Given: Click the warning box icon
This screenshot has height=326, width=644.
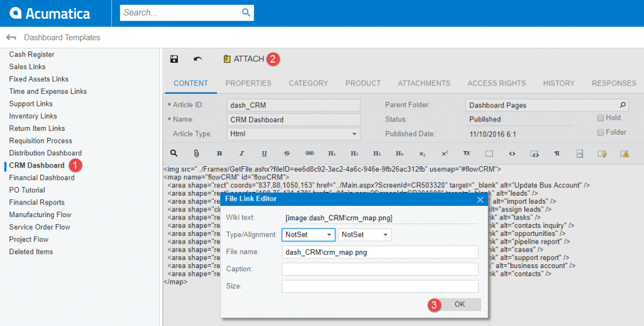Looking at the screenshot, I should [625, 154].
